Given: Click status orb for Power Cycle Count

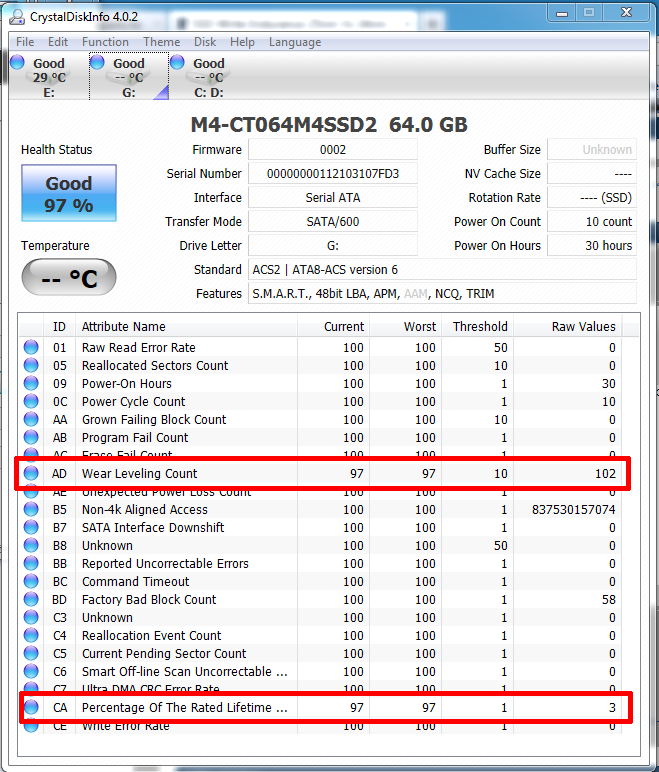Looking at the screenshot, I should click(x=31, y=401).
